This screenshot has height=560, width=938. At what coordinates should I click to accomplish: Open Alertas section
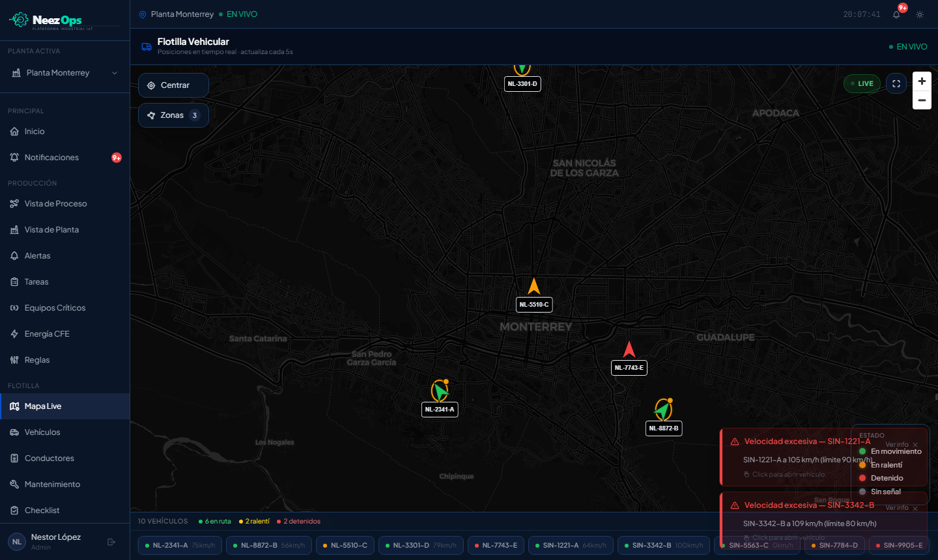[x=64, y=256]
